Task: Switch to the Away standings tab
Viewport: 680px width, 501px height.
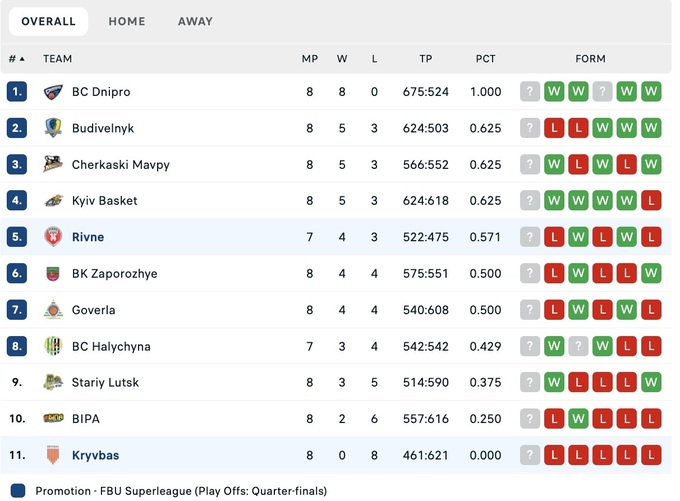Action: pos(195,21)
